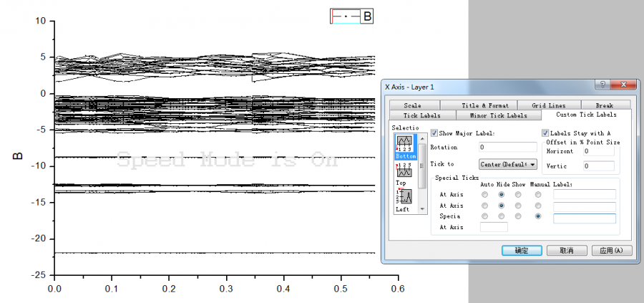Select Manual for the second At Axis row

coord(537,205)
